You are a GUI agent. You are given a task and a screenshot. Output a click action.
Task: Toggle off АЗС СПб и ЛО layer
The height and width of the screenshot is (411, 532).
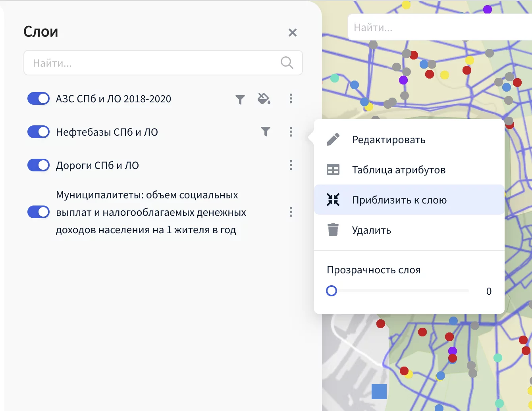pos(39,98)
